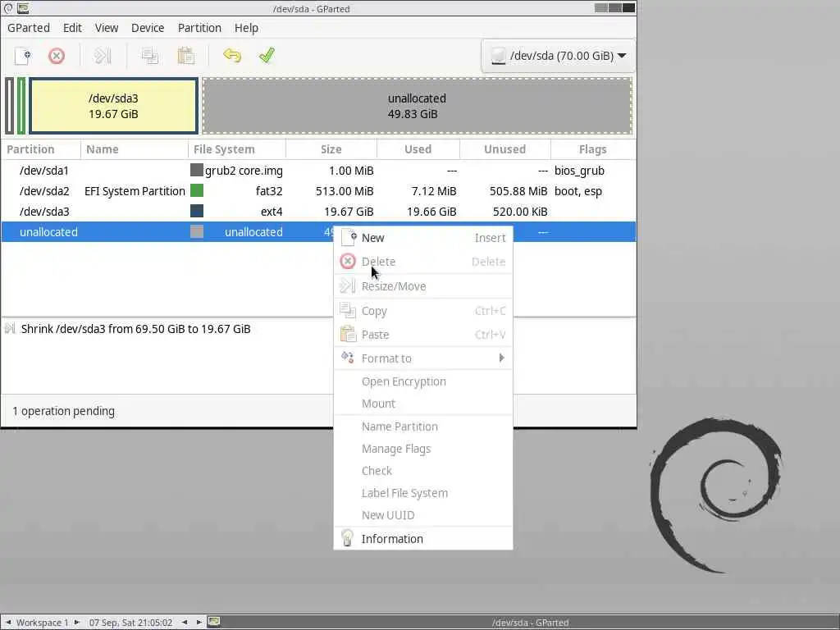840x630 pixels.
Task: Choose Copy in the context menu
Action: click(x=423, y=311)
